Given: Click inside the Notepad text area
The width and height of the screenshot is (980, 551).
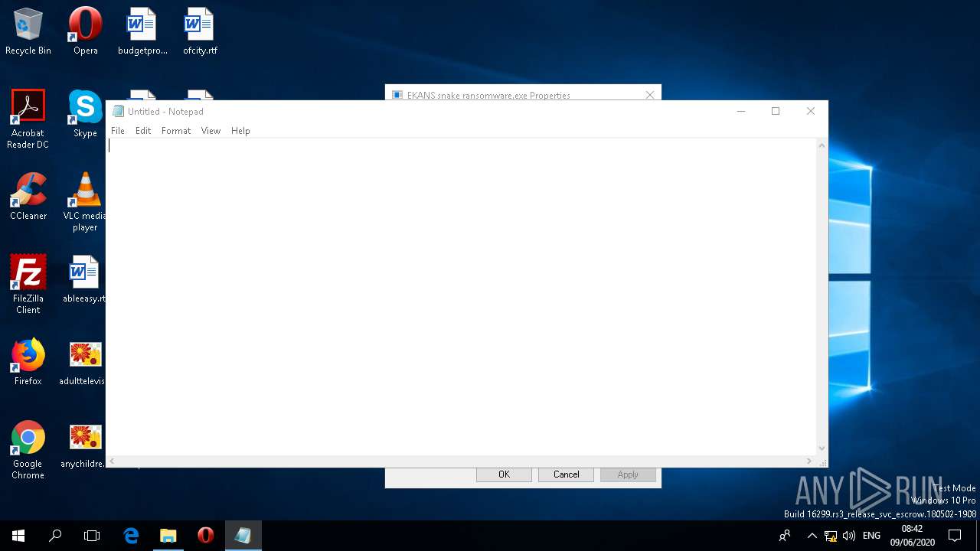Looking at the screenshot, I should 462,297.
